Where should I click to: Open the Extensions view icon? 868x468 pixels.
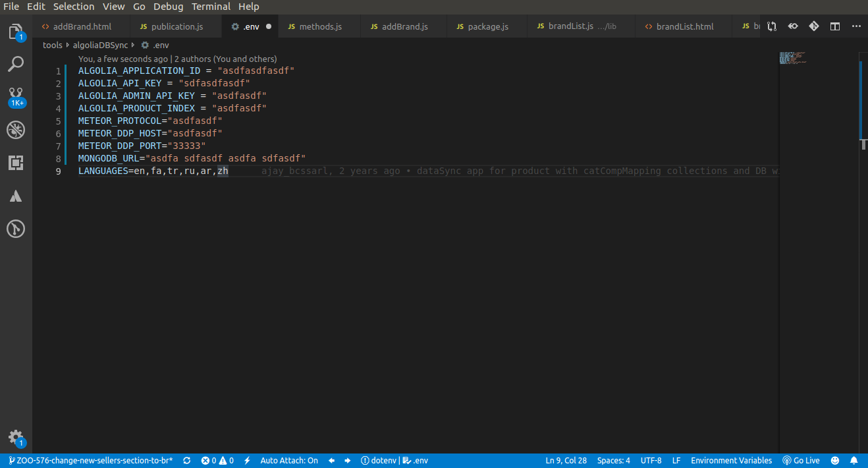tap(16, 163)
